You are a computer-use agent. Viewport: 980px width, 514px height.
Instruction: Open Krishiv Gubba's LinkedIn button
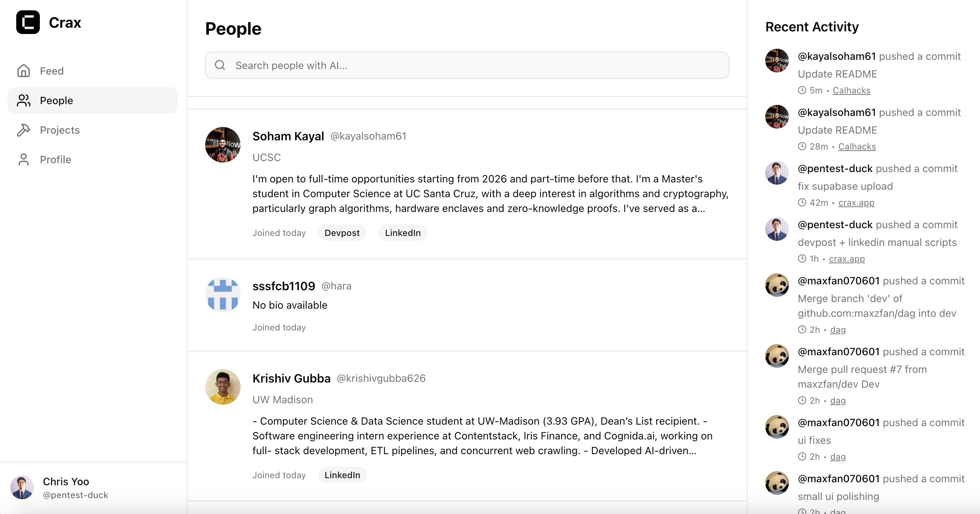[342, 475]
